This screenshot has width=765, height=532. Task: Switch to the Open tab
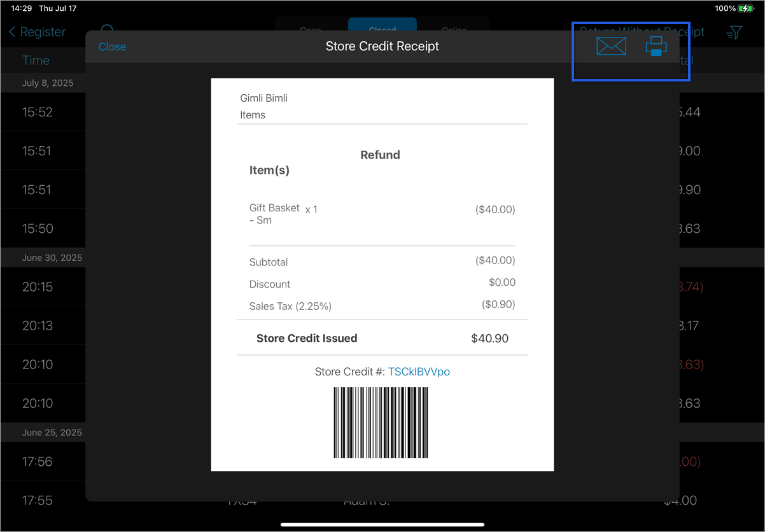(x=310, y=30)
